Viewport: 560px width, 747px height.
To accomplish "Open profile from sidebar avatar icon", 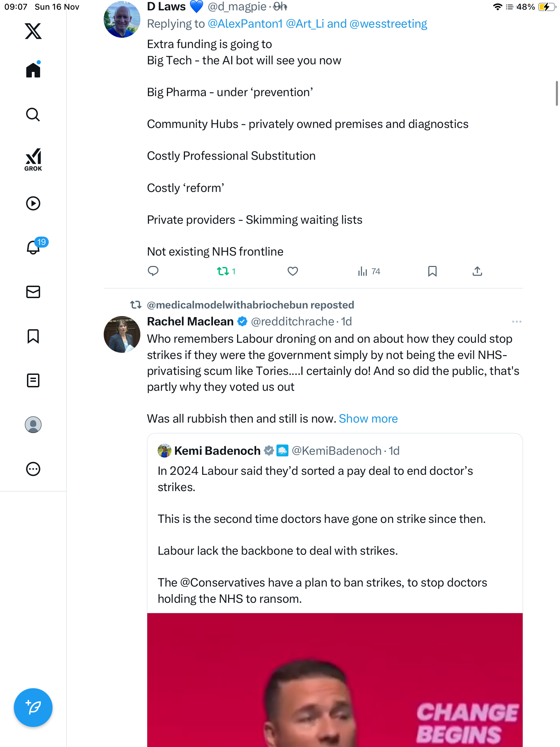I will click(x=33, y=425).
